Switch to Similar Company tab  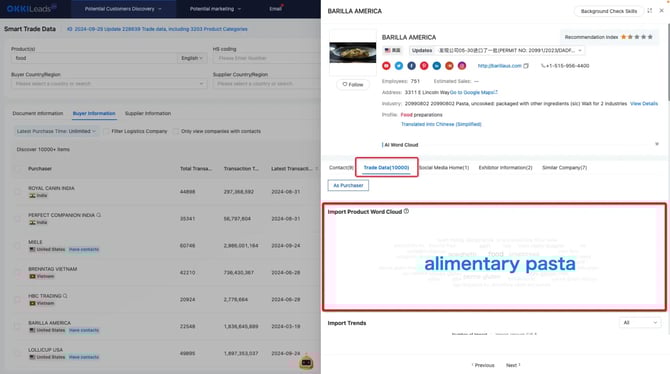tap(564, 168)
